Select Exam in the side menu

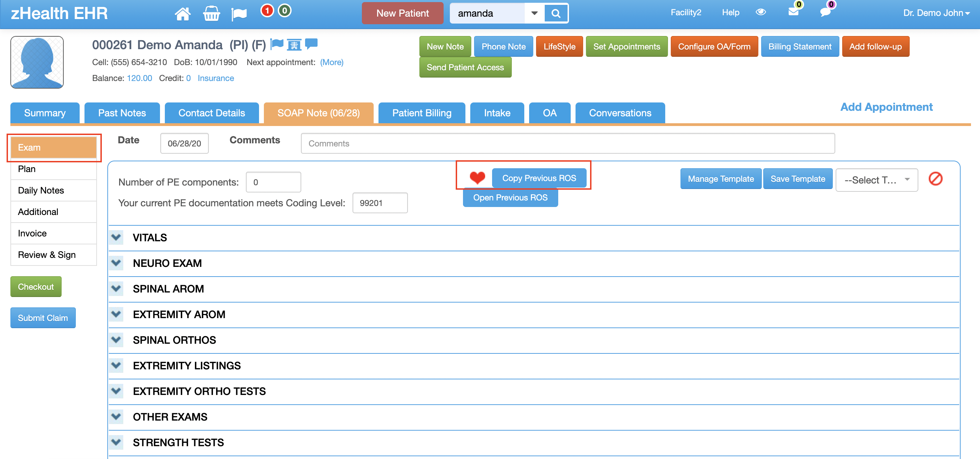coord(54,147)
